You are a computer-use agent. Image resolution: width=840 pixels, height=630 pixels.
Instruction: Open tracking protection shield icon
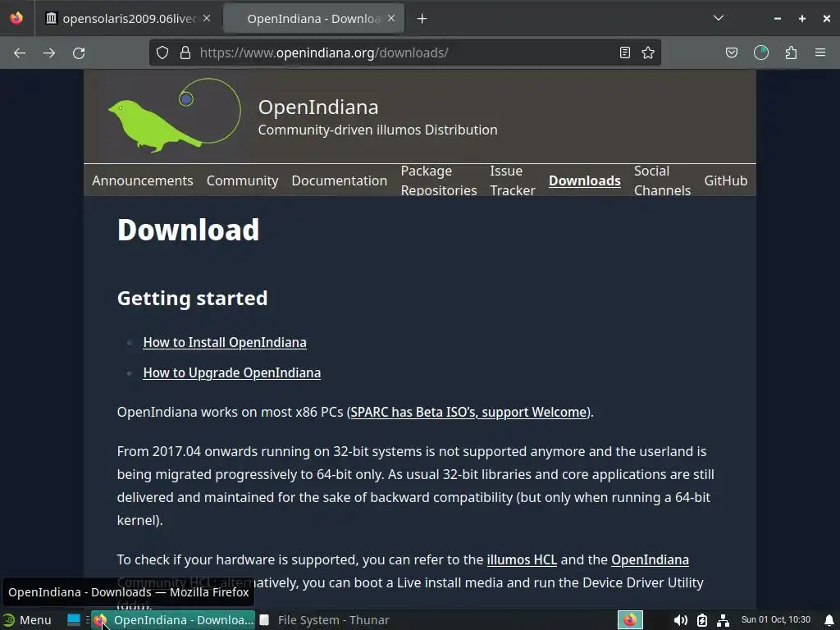point(162,52)
